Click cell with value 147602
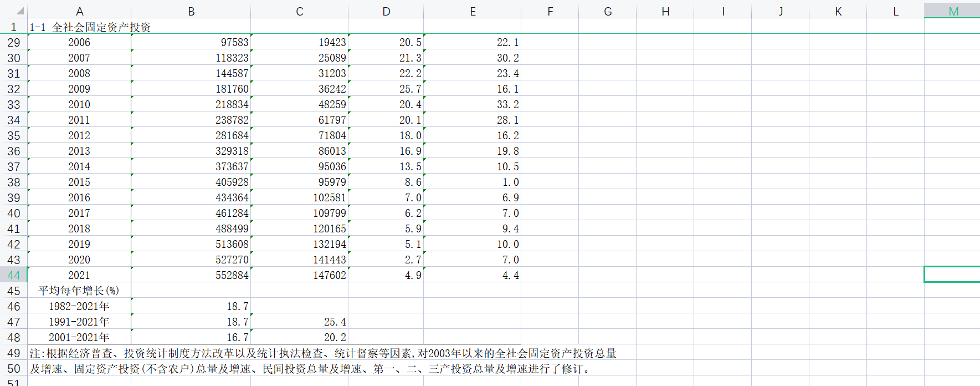Screen dimensions: 980x386 pos(300,275)
